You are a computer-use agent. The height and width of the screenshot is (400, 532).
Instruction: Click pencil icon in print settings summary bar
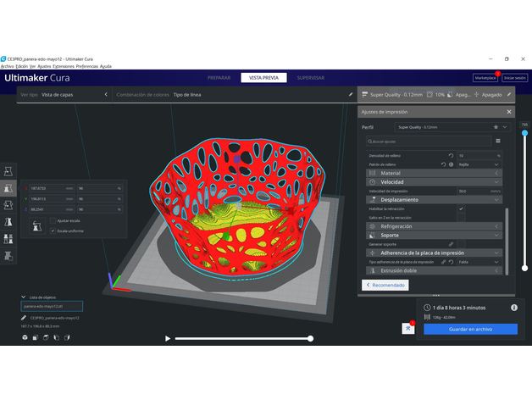tap(509, 94)
